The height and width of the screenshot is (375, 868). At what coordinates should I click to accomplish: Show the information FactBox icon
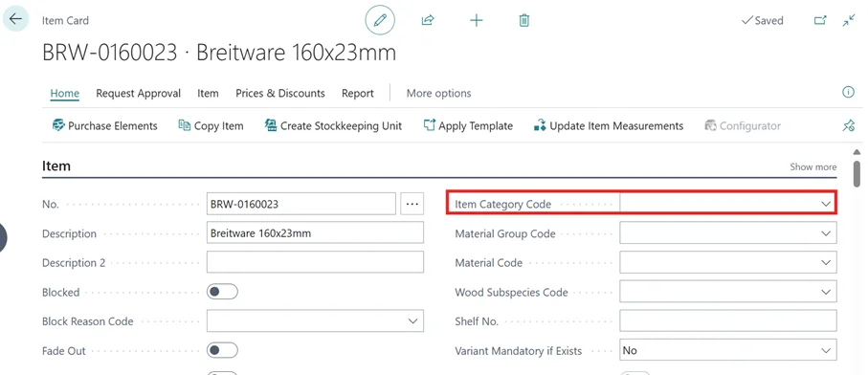point(848,93)
